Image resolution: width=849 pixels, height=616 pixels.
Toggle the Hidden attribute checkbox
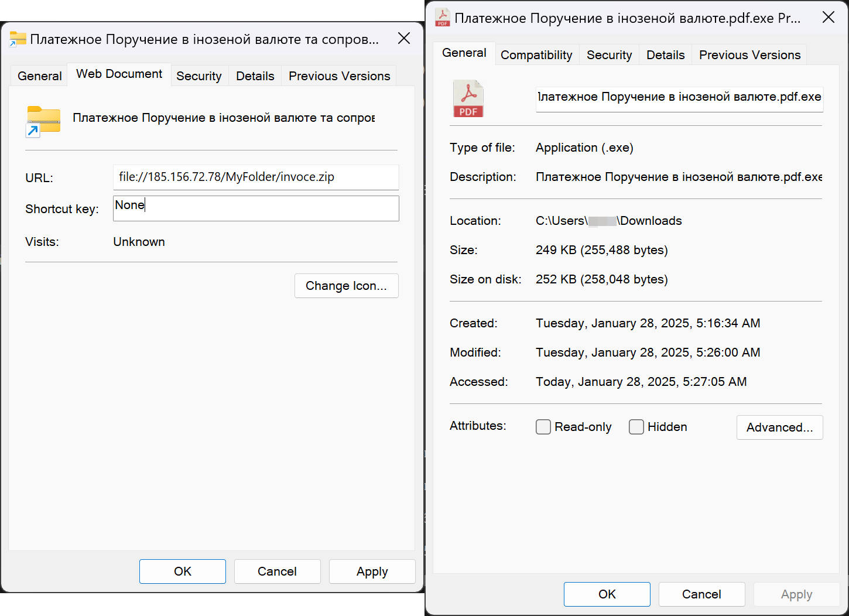[x=636, y=427]
